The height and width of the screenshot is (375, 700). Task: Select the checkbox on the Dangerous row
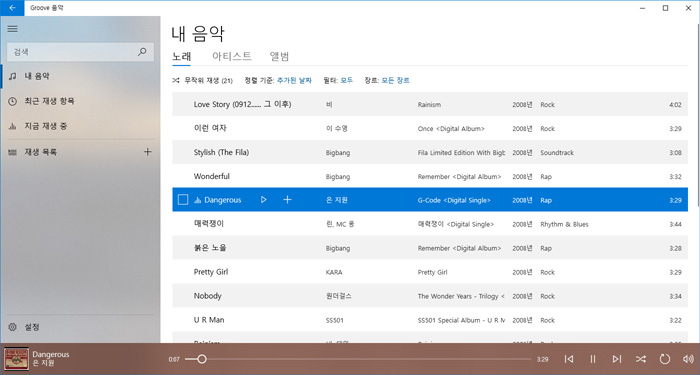(183, 200)
